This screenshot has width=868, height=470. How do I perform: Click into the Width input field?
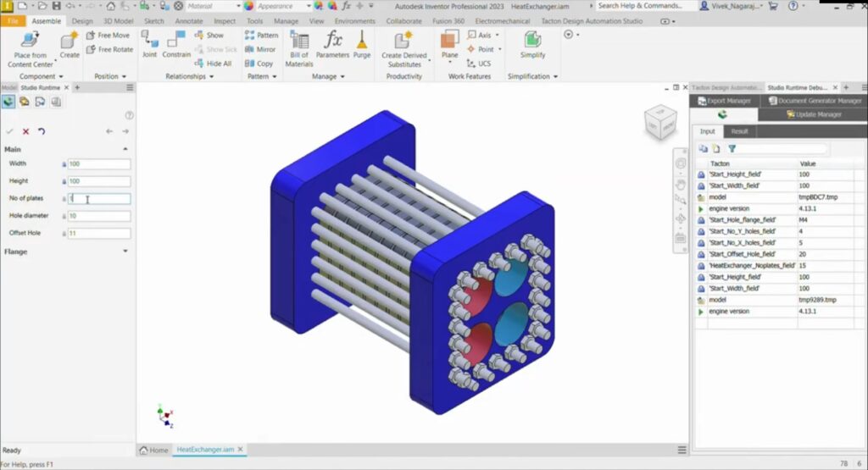pyautogui.click(x=99, y=164)
